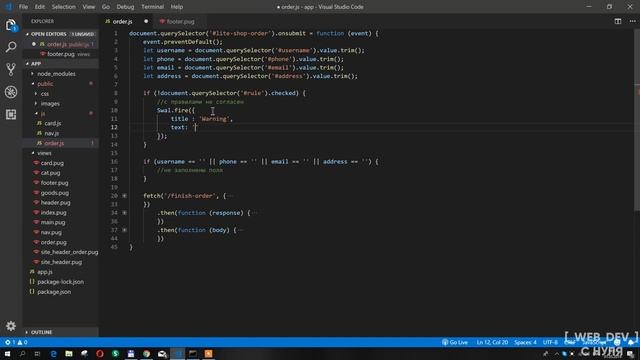
Task: Click the unsaved dot on order.js tab
Action: pyautogui.click(x=146, y=21)
